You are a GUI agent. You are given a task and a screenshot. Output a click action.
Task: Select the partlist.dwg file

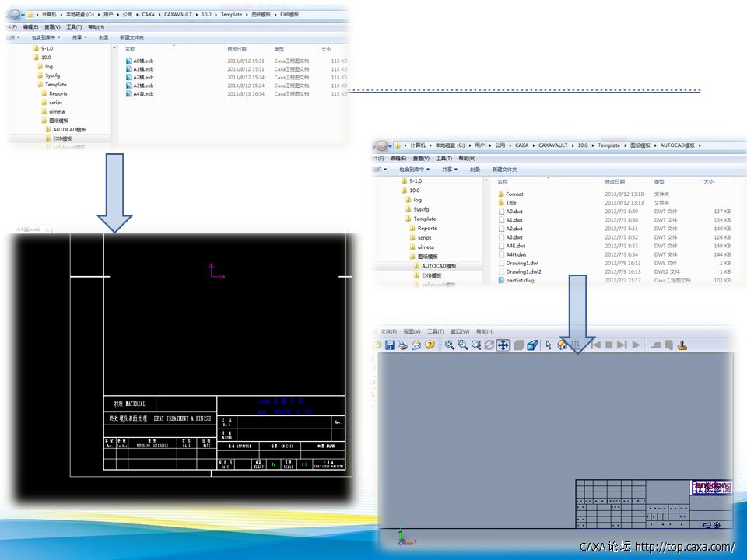tap(519, 281)
